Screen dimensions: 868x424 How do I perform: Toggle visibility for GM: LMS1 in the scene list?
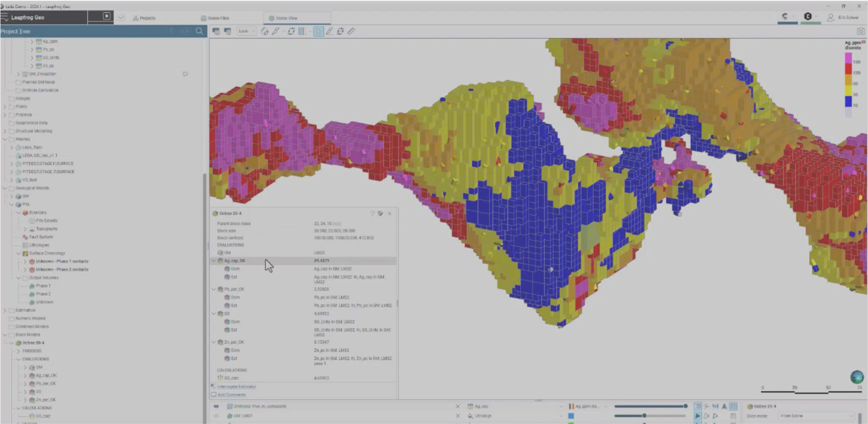click(x=216, y=416)
